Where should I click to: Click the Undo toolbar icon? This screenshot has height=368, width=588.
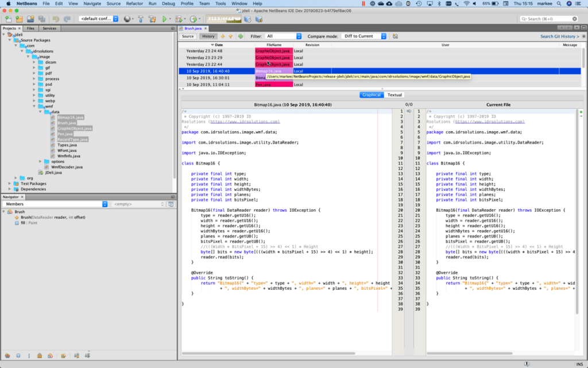click(55, 19)
